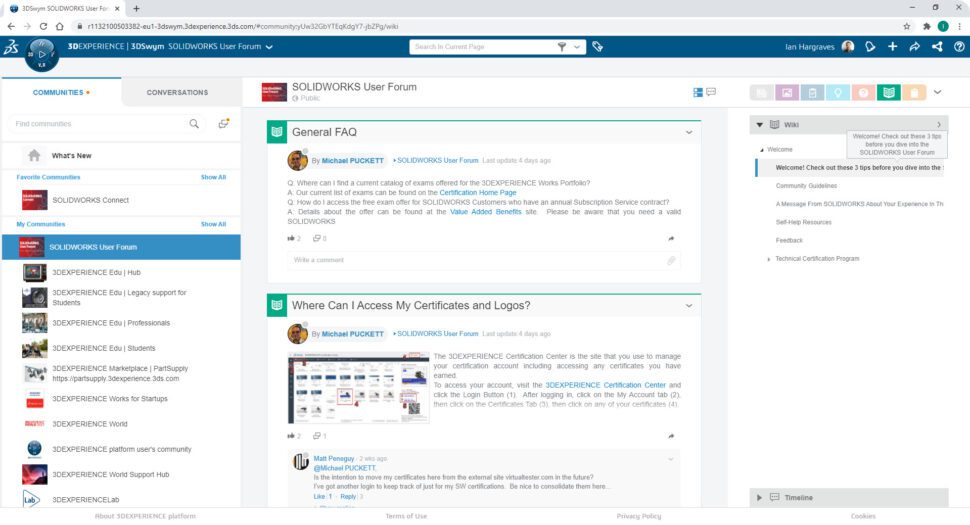This screenshot has height=525, width=970.
Task: Open the 3DEXPERIENCE compass
Action: pos(41,54)
